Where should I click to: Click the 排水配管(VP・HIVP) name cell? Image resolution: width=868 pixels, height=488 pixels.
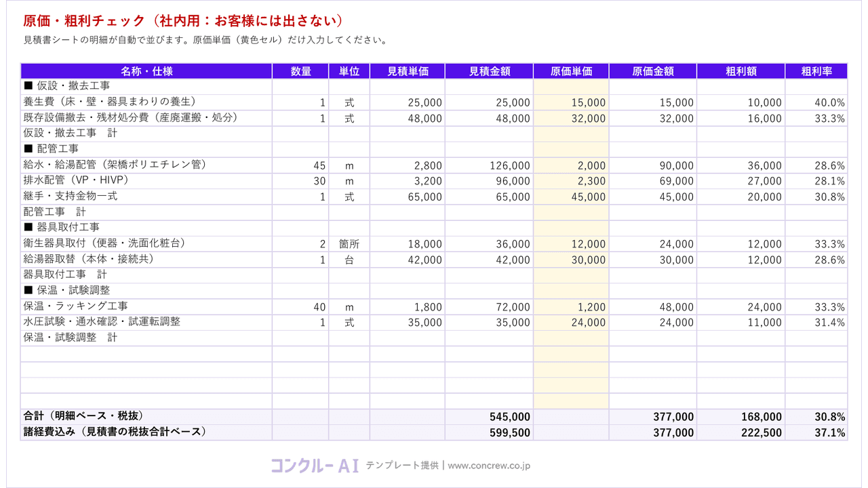pos(146,181)
